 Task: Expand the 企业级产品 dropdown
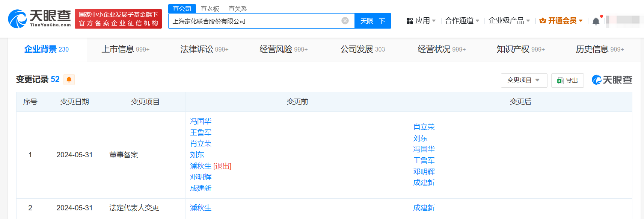pyautogui.click(x=509, y=21)
